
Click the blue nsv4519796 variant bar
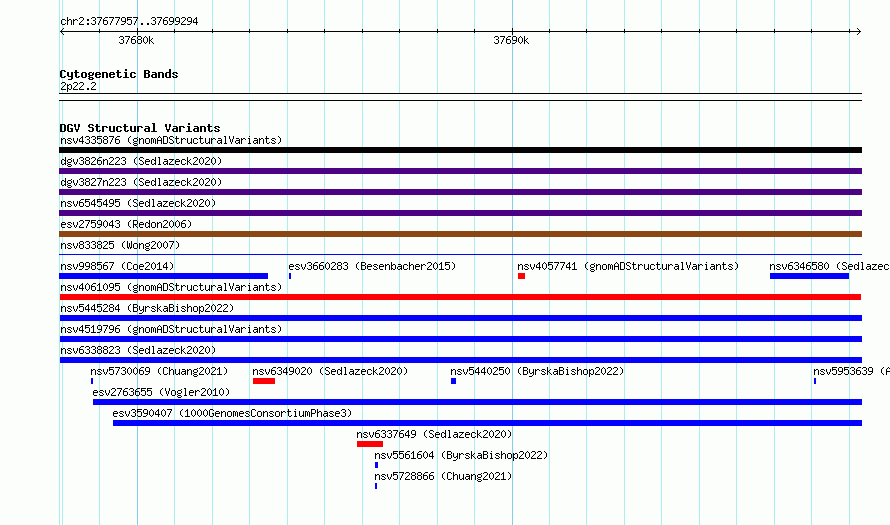click(x=460, y=339)
